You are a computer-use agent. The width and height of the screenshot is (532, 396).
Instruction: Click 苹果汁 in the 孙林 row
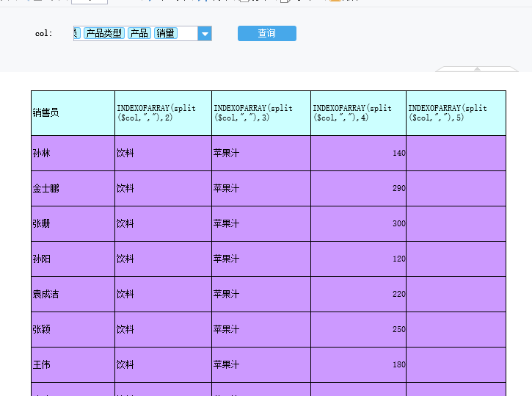point(261,153)
